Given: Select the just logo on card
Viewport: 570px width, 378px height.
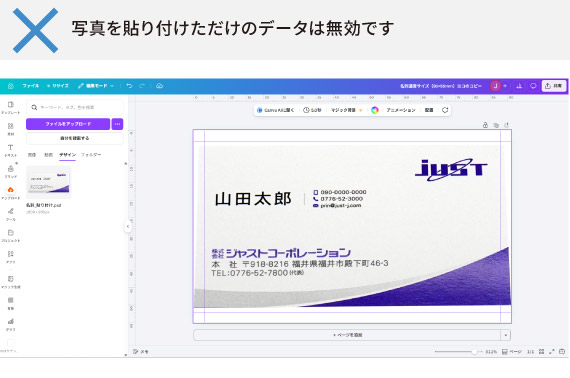Looking at the screenshot, I should [451, 170].
